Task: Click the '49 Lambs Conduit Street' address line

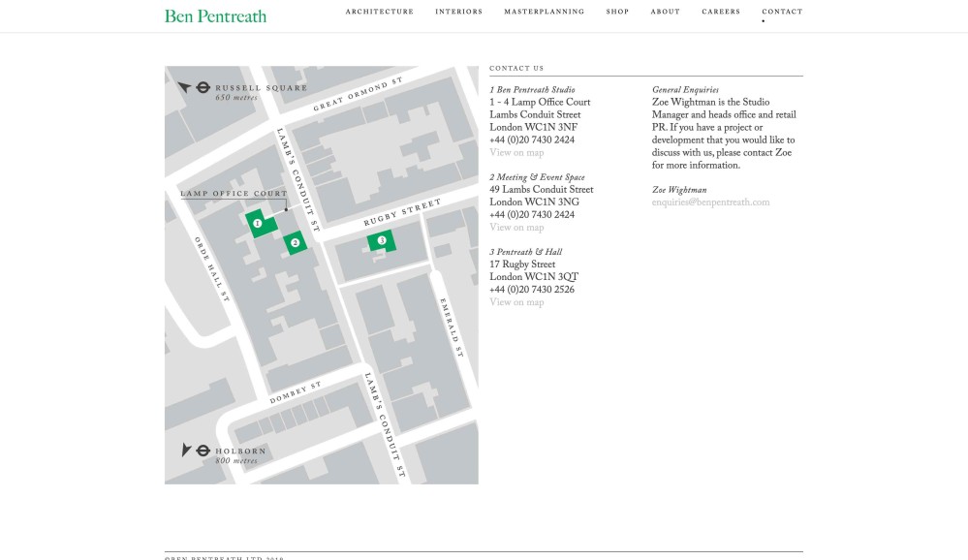Action: pyautogui.click(x=542, y=190)
